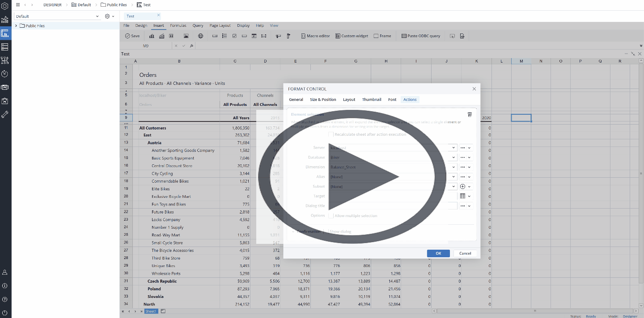Click Cancel in Format Control dialog
Viewport: 644px width, 318px height.
[465, 253]
